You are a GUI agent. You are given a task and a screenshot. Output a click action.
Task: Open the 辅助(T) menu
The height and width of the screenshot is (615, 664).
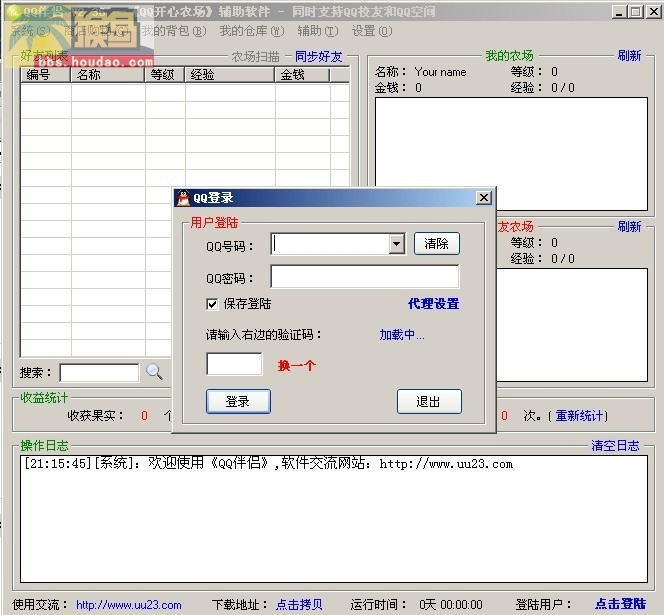click(318, 31)
